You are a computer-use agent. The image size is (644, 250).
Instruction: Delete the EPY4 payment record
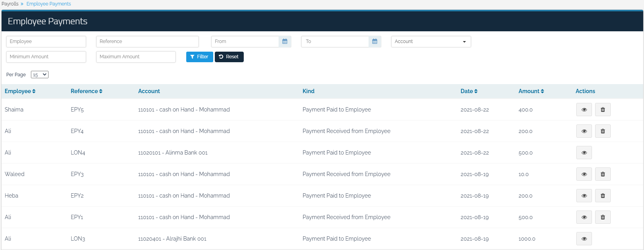(603, 131)
